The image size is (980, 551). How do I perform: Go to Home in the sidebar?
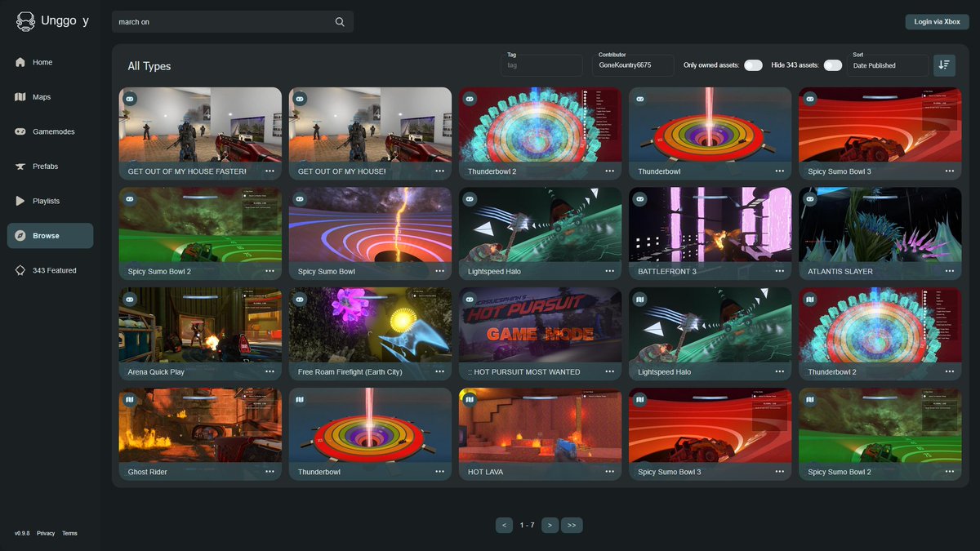50,62
